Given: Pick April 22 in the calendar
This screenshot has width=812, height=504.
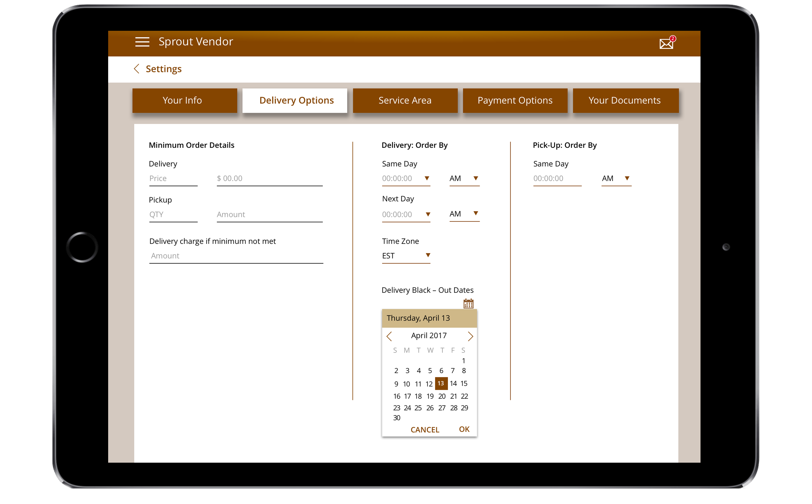Looking at the screenshot, I should click(x=464, y=396).
